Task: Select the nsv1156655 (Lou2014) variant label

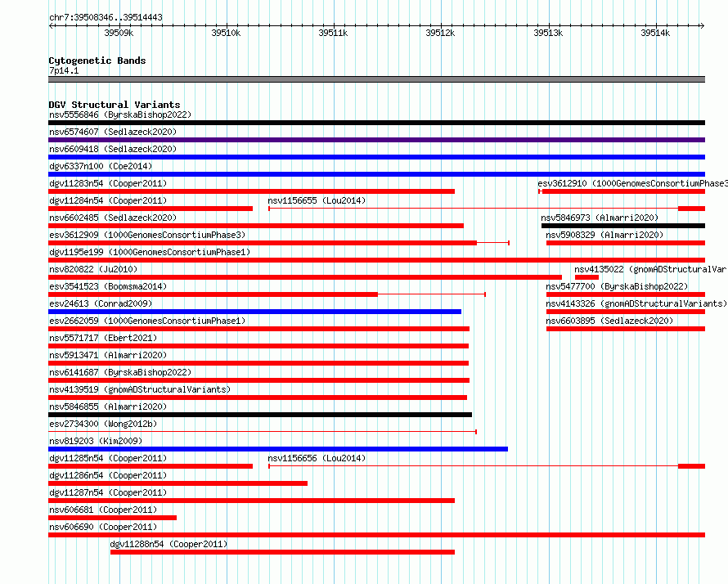Action: [x=317, y=200]
